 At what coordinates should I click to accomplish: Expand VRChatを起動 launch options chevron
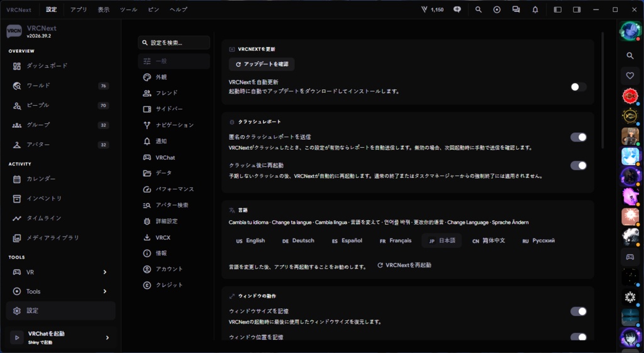click(107, 337)
